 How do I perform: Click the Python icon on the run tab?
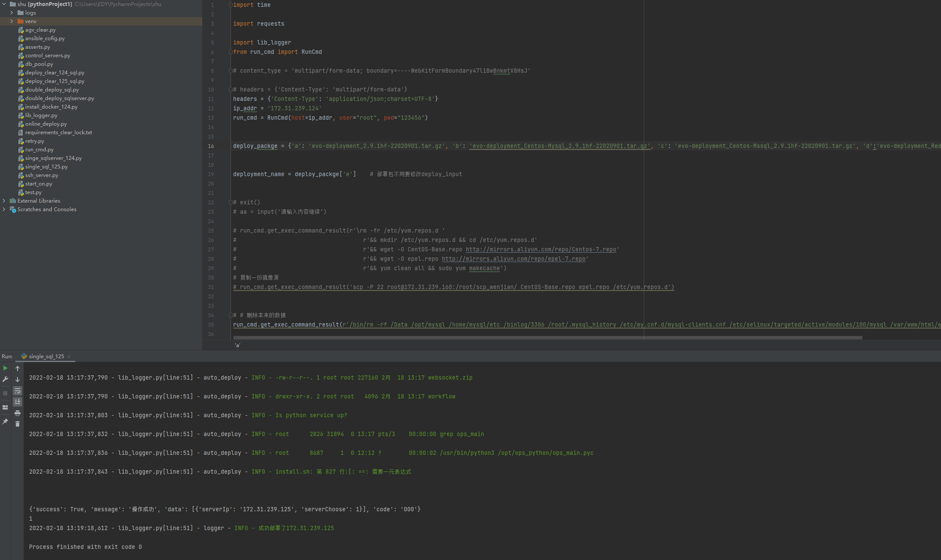click(x=24, y=357)
